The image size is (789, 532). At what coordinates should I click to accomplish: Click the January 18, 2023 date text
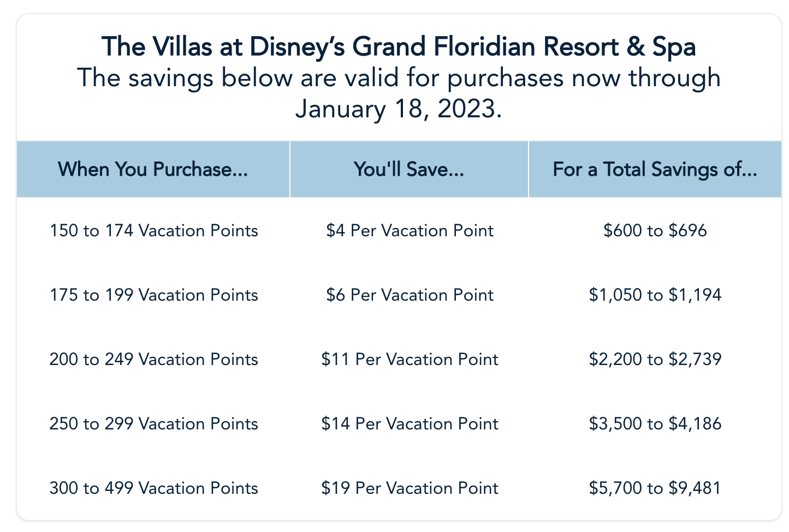398,109
